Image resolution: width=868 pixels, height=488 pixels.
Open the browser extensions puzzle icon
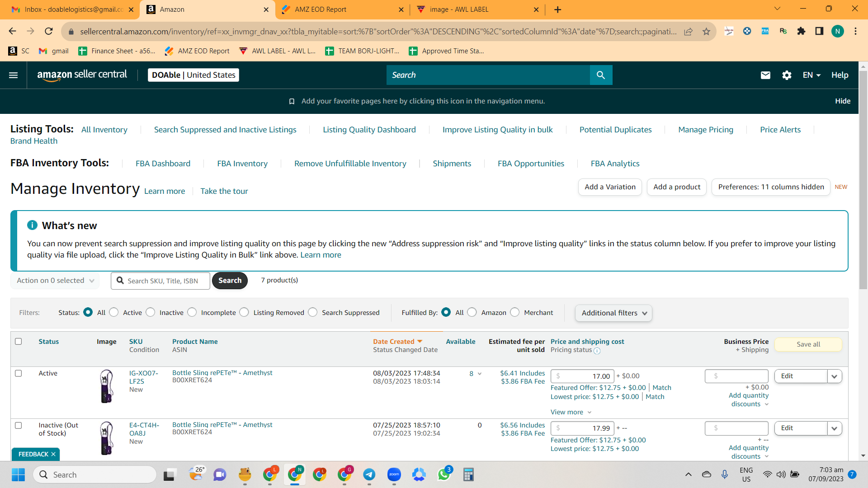(x=801, y=31)
